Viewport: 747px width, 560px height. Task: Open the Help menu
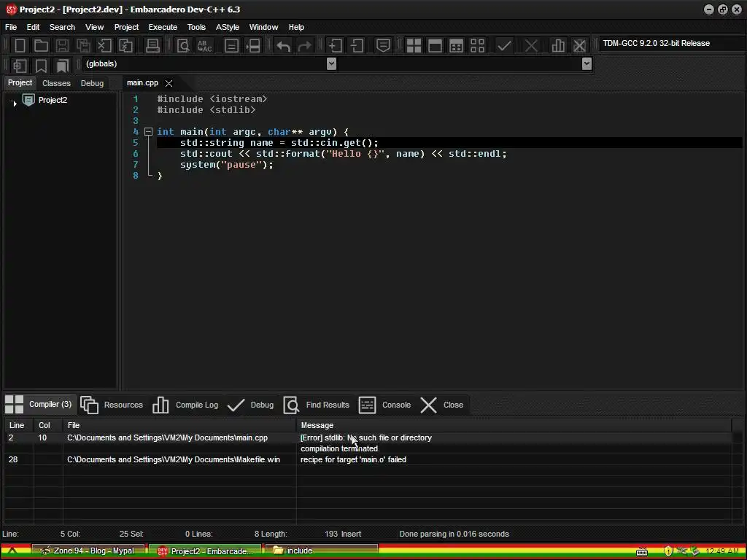click(x=296, y=27)
